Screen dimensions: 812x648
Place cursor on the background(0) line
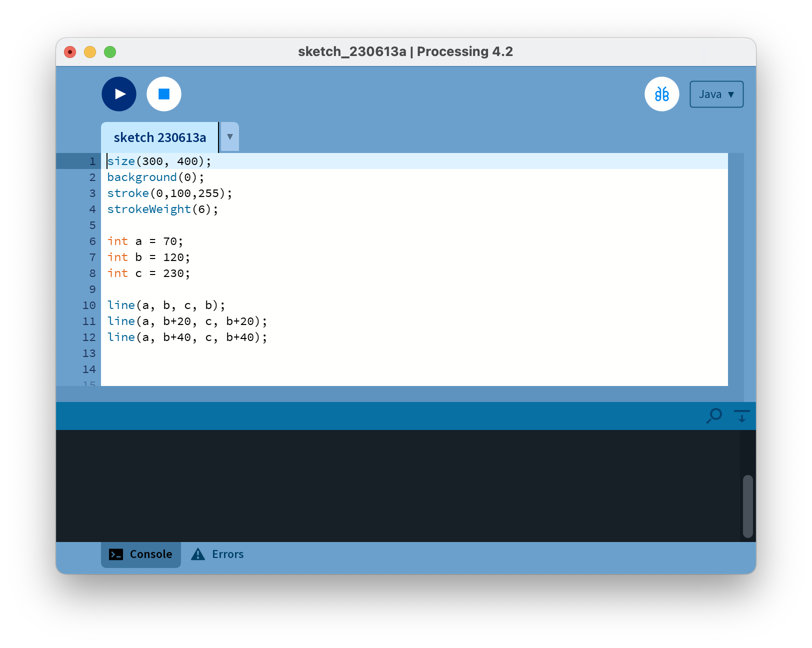point(155,177)
